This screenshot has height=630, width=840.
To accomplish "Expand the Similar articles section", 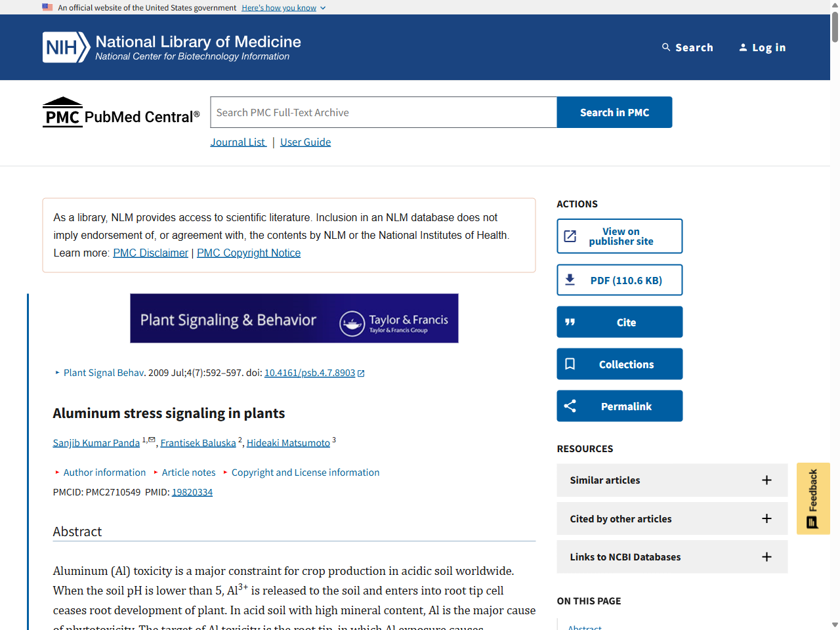I will [672, 480].
